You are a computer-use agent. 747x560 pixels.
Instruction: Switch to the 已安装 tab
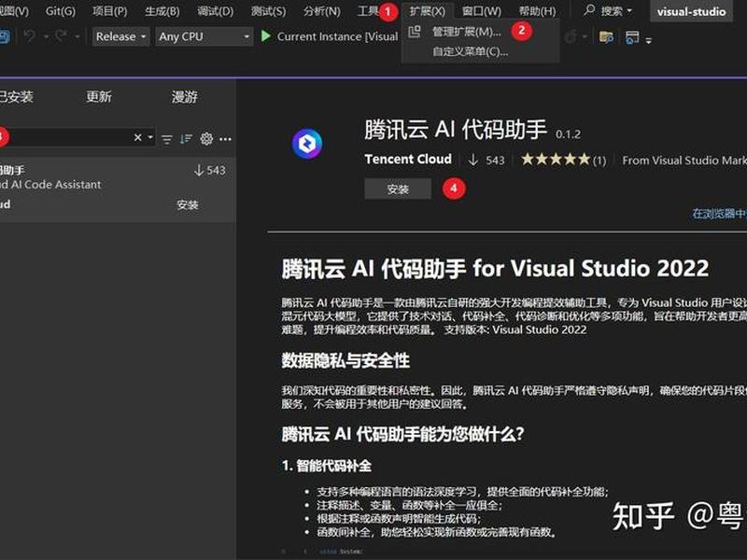click(x=16, y=97)
